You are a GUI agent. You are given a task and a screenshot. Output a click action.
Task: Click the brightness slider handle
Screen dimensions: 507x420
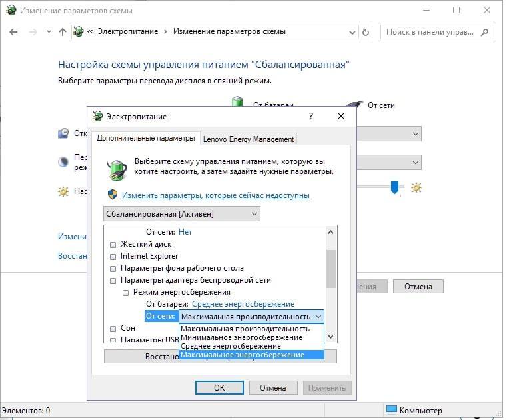[x=394, y=187]
